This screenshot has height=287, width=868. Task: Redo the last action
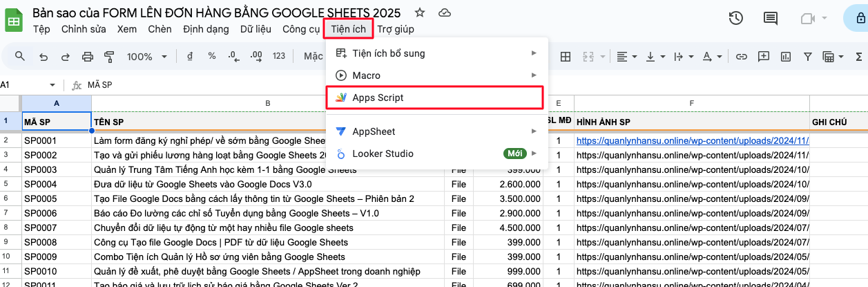coord(65,57)
